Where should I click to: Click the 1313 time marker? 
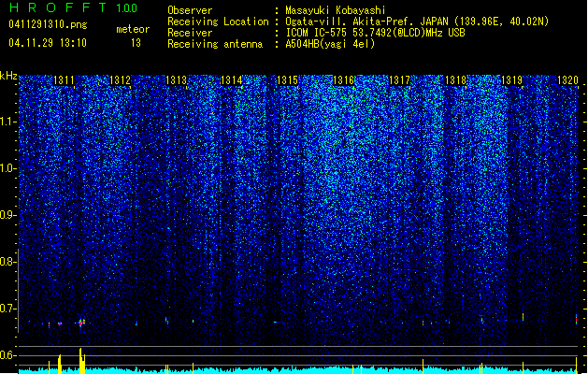[x=176, y=80]
